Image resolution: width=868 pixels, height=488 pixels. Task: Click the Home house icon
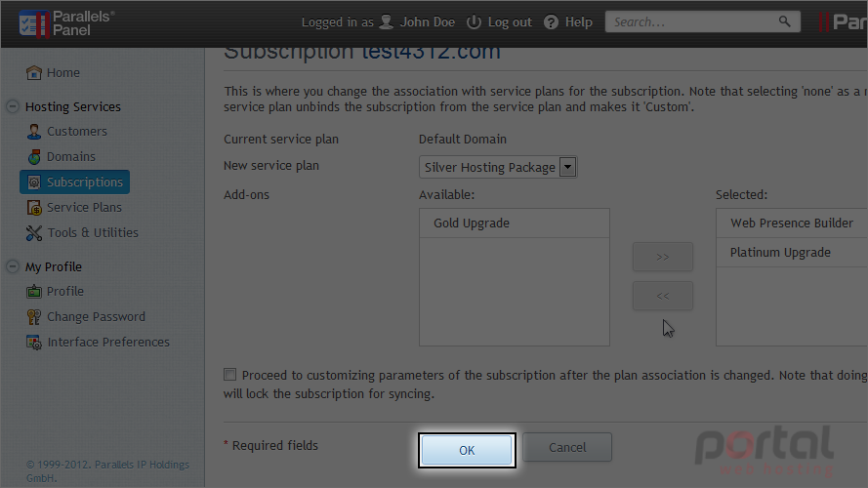pos(34,72)
